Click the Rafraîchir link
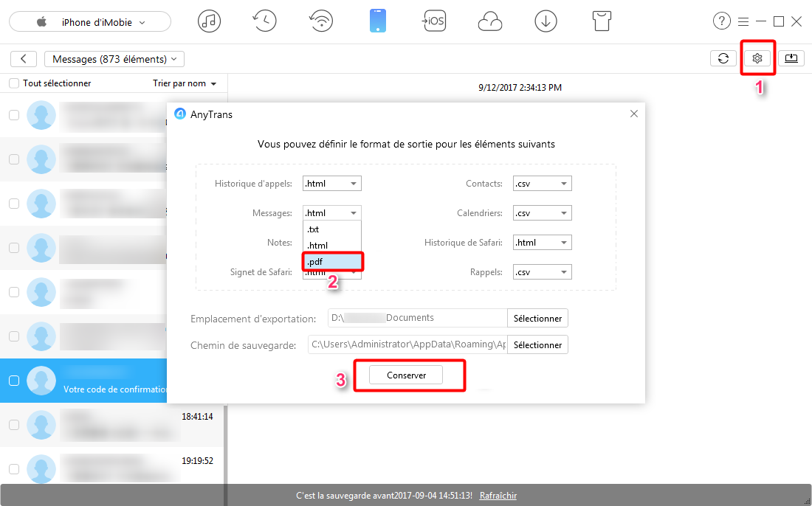Viewport: 812px width, 506px height. 498,495
